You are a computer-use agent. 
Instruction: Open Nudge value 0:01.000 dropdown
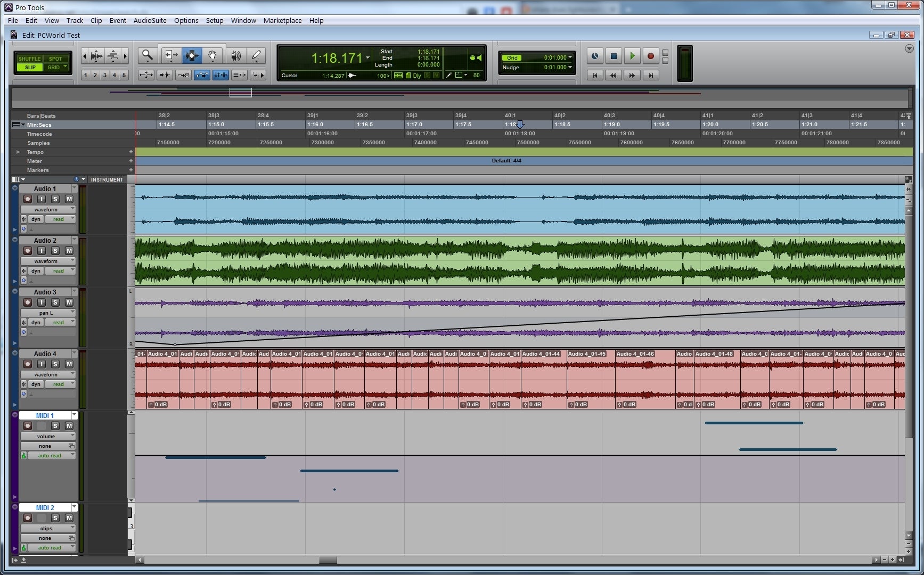(570, 67)
